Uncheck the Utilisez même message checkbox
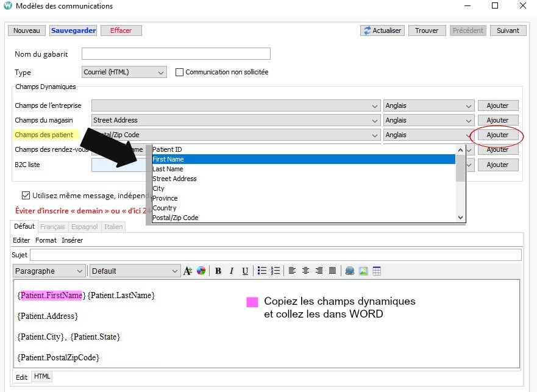537x392 pixels. (x=26, y=196)
